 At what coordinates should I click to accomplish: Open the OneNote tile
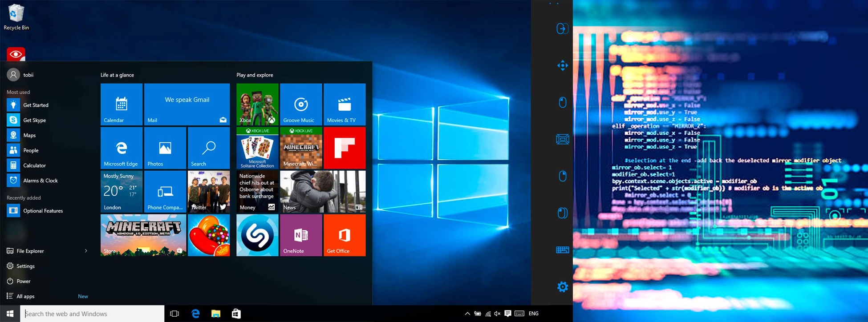pyautogui.click(x=301, y=235)
